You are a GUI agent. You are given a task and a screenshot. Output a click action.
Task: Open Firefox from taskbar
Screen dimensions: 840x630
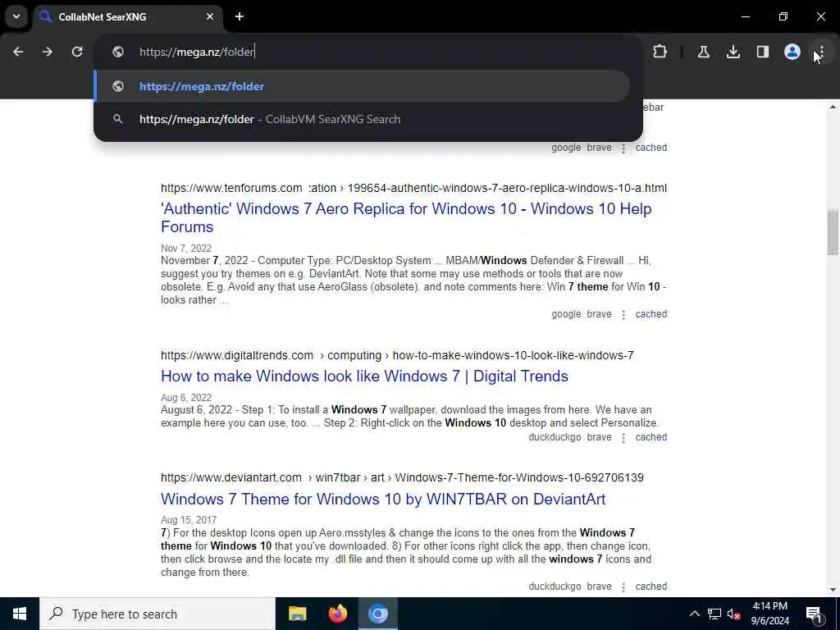coord(337,614)
